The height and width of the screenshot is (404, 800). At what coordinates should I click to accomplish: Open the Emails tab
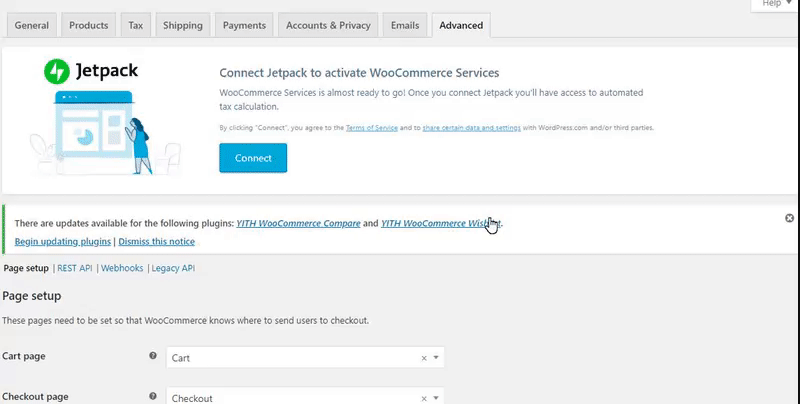(405, 26)
